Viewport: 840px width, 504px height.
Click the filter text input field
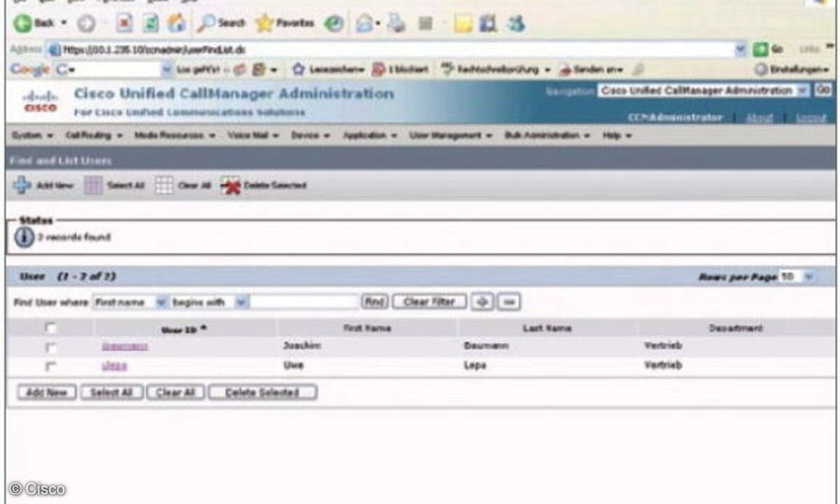[304, 302]
